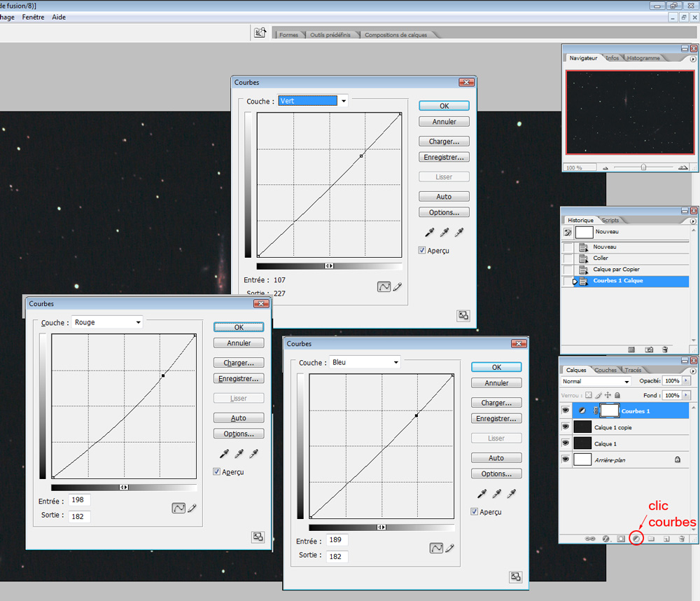Create new layer group folder icon
The height and width of the screenshot is (601, 700).
point(651,539)
